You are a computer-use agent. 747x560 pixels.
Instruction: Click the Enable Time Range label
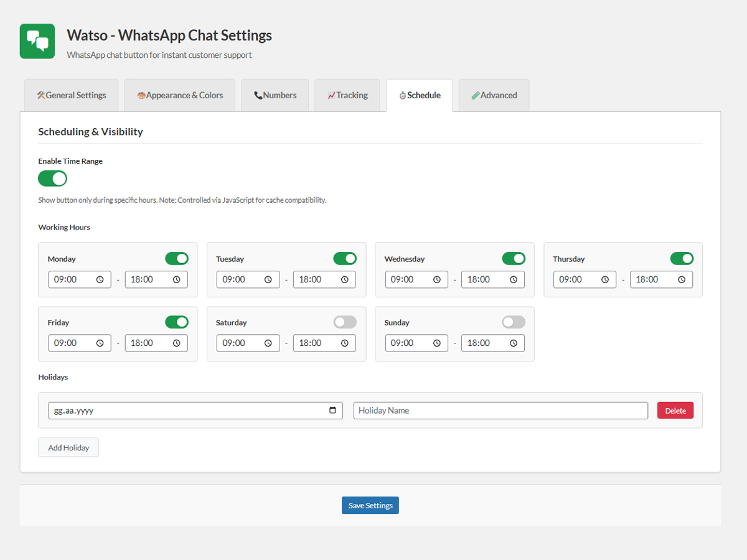click(x=70, y=161)
